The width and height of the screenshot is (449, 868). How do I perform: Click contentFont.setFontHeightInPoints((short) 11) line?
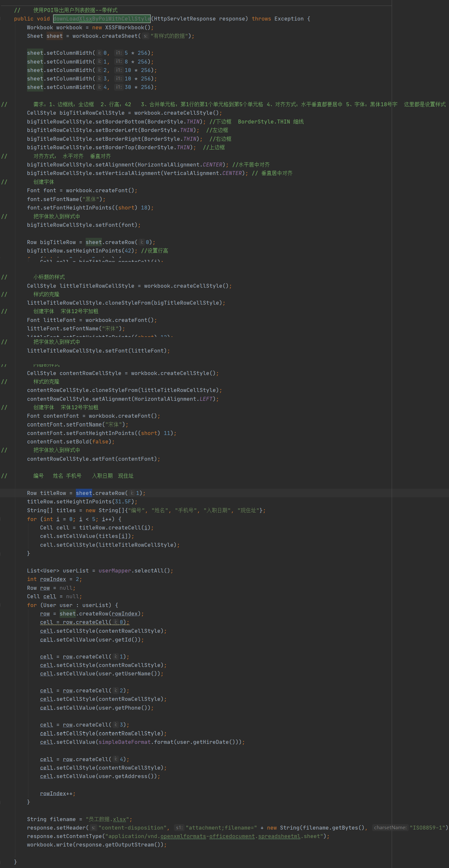pyautogui.click(x=102, y=433)
